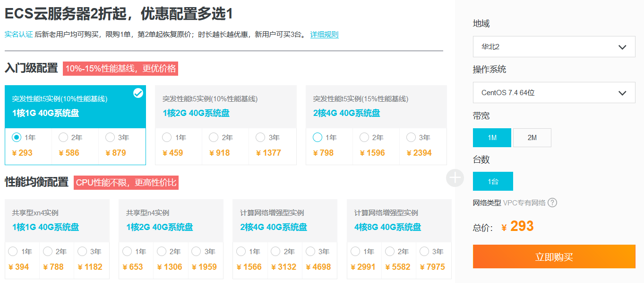Screen dimensions: 644x283
Task: Select 1年 for shared xn4 at ¥394
Action: click(x=13, y=251)
